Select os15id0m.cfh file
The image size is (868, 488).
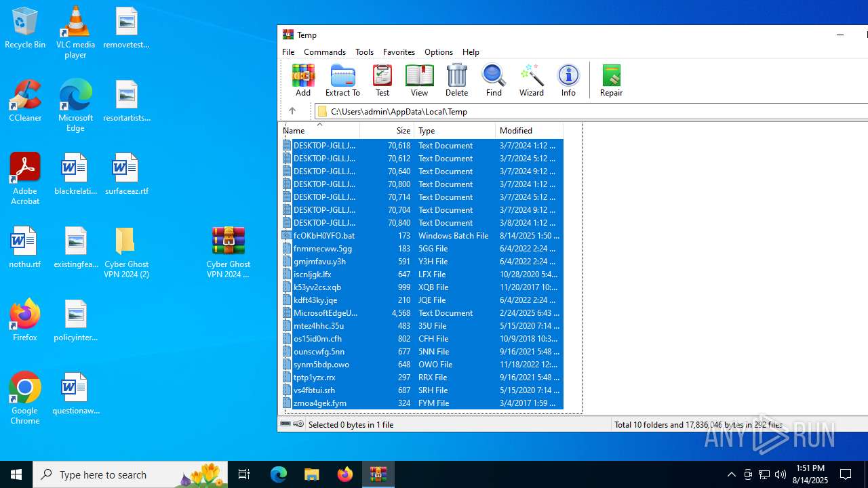point(422,339)
